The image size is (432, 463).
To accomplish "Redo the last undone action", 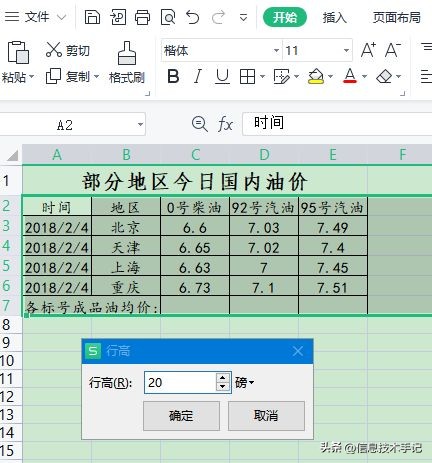I will (x=218, y=17).
